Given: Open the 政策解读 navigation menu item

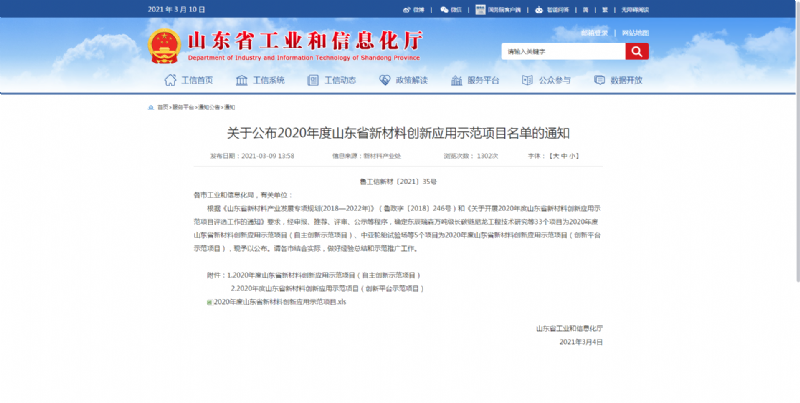Looking at the screenshot, I should pos(404,80).
